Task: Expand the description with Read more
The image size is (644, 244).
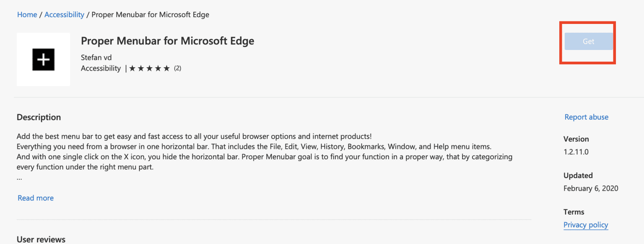Action: pyautogui.click(x=35, y=198)
